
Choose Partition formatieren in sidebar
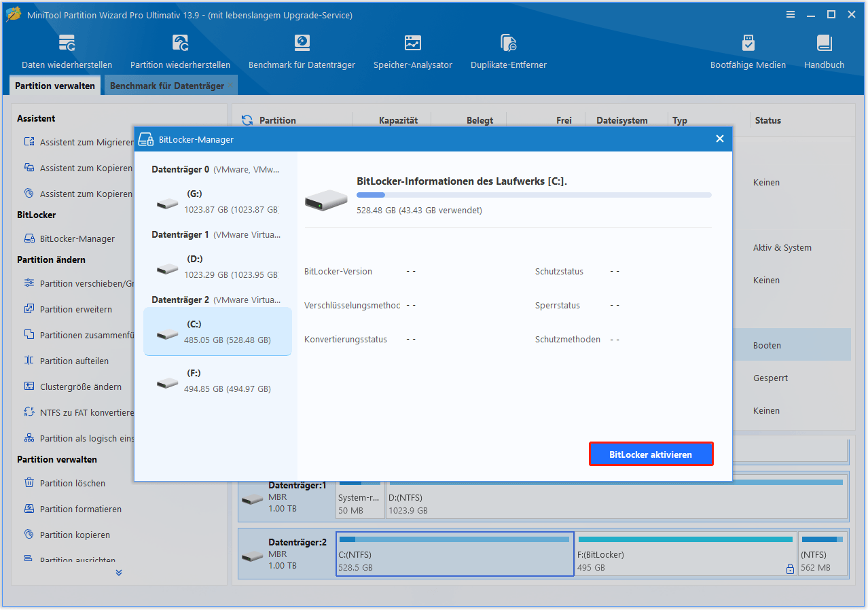(x=73, y=509)
